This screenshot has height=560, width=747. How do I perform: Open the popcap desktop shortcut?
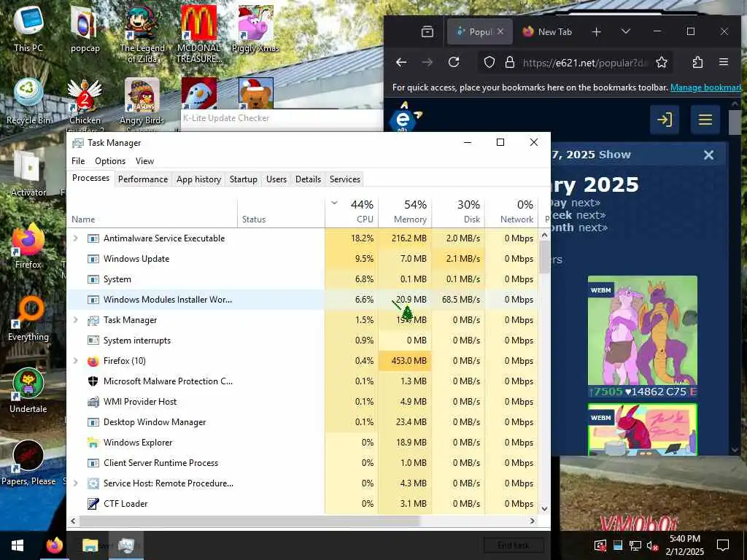tap(85, 28)
